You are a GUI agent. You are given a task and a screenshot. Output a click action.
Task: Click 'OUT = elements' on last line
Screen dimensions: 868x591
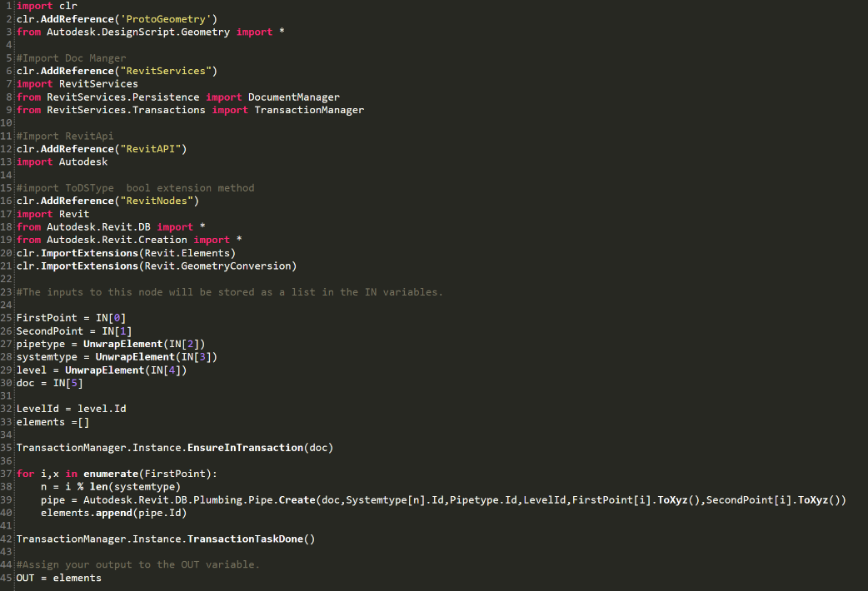[x=58, y=578]
